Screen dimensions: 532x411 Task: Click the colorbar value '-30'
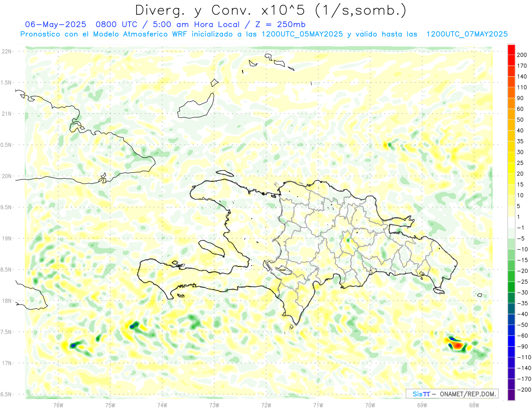[x=524, y=293]
